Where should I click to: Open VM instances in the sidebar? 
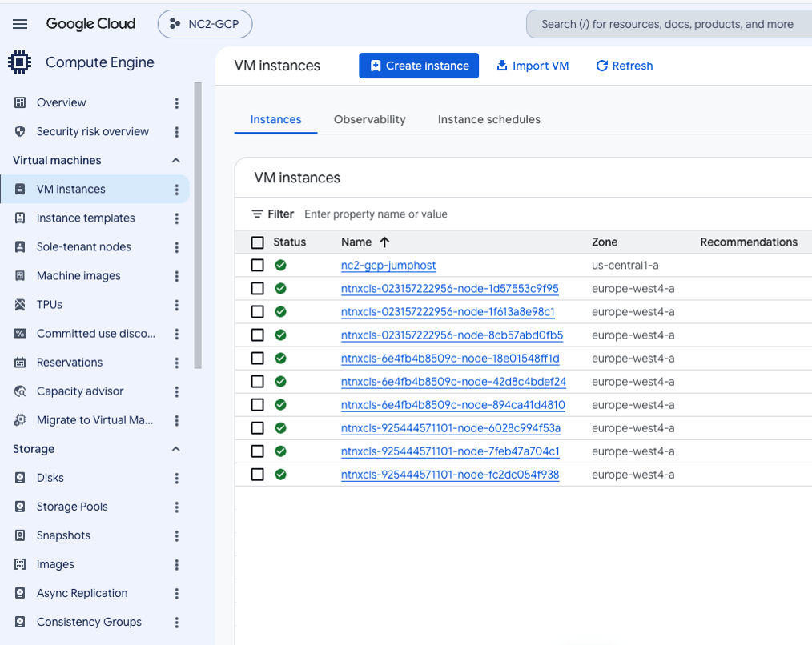click(x=95, y=189)
